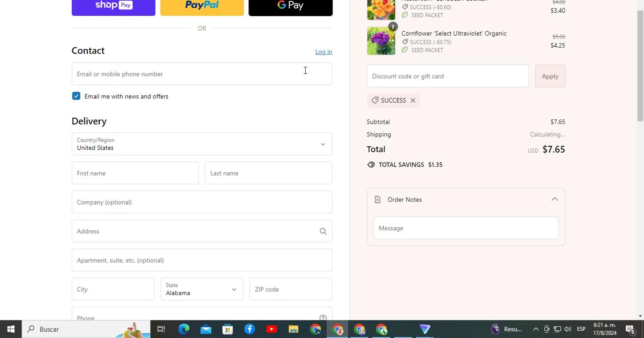644x338 pixels.
Task: Choose PayPal express checkout
Action: 202,8
